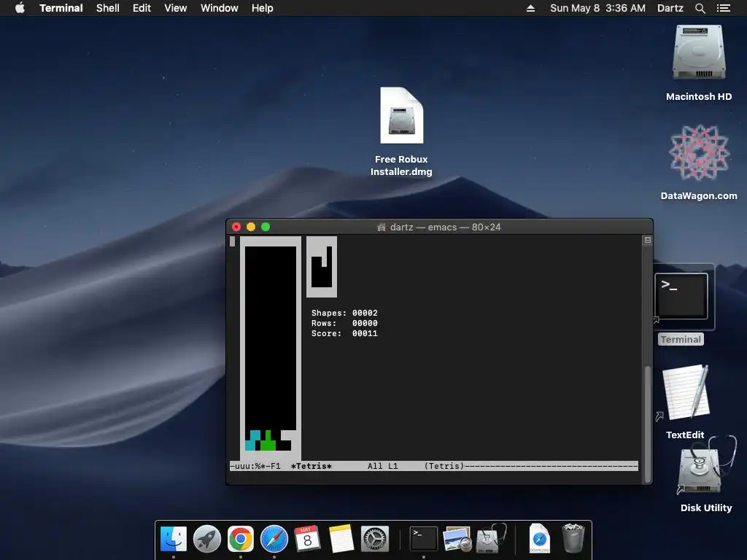
Task: Open Preview app in the dock
Action: click(457, 539)
